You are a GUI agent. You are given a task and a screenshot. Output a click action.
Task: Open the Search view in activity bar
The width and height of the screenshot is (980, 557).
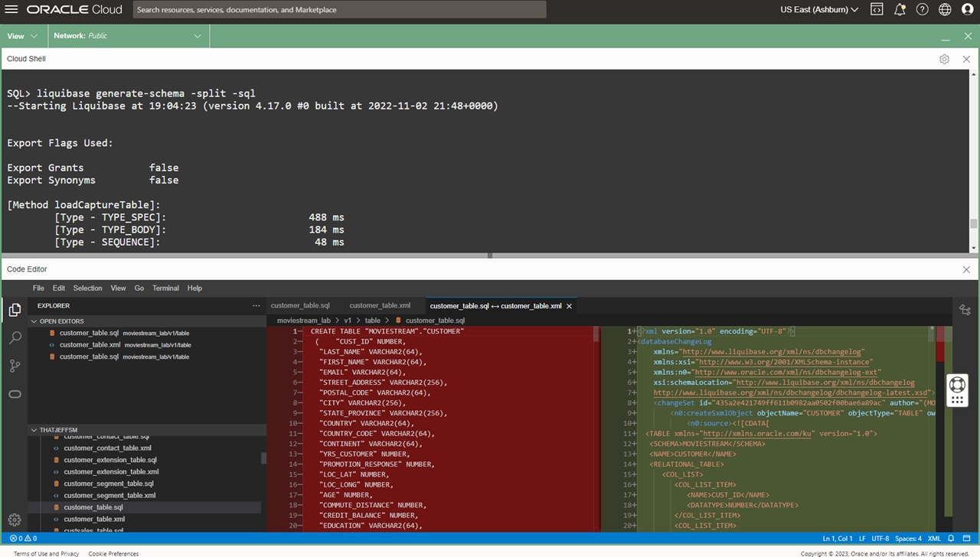click(15, 337)
